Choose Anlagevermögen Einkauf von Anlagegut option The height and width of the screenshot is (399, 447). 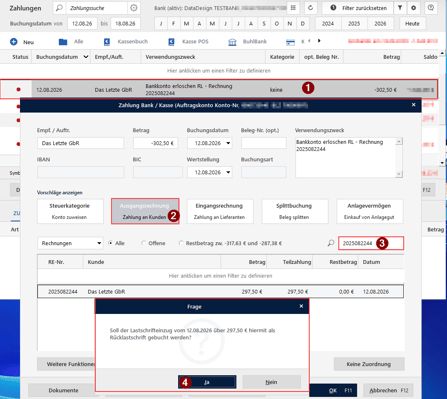pyautogui.click(x=370, y=211)
